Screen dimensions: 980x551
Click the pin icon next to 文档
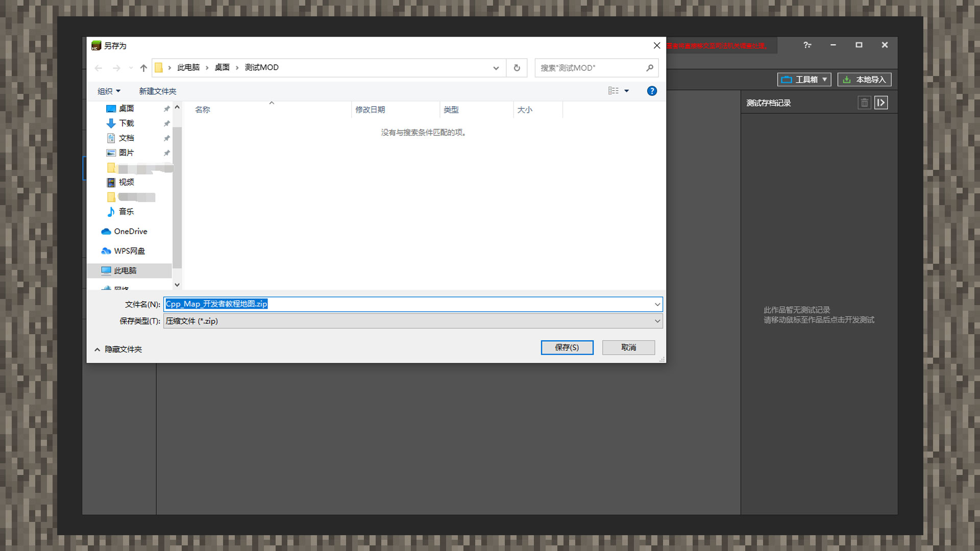(x=166, y=138)
